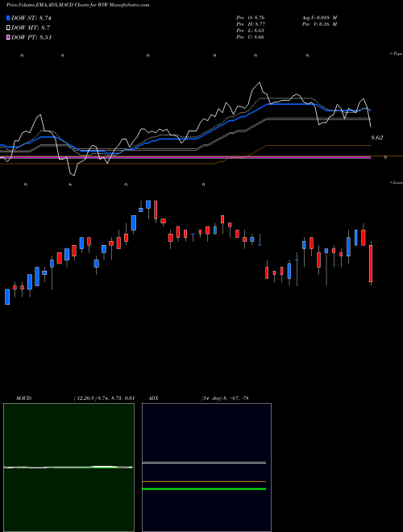Click the 'Pre O: 8.76' value
The image size is (403, 532).
pyautogui.click(x=251, y=18)
